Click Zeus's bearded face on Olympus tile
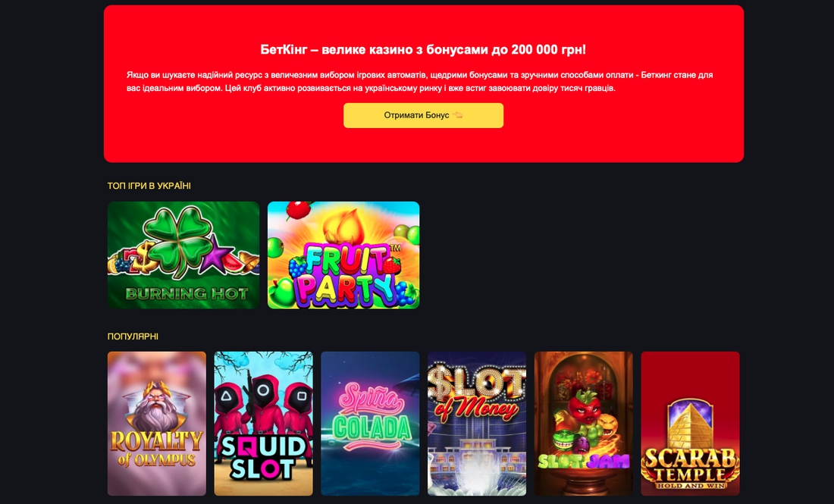Viewport: 834px width, 504px height. pos(155,409)
